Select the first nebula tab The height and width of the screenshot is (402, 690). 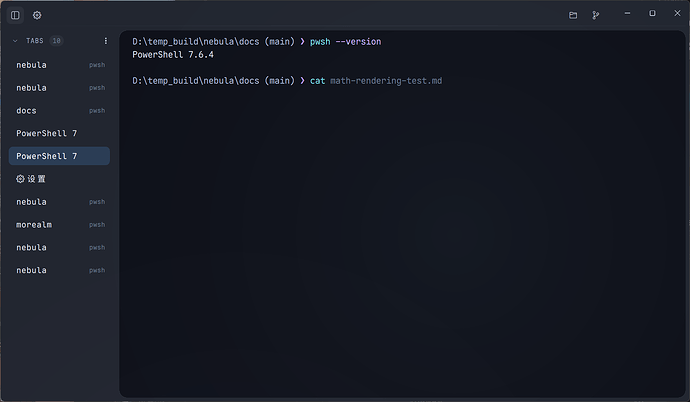click(59, 65)
